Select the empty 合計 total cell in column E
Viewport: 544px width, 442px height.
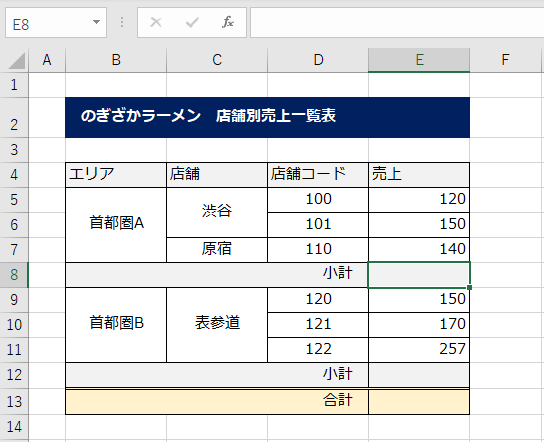tap(419, 402)
